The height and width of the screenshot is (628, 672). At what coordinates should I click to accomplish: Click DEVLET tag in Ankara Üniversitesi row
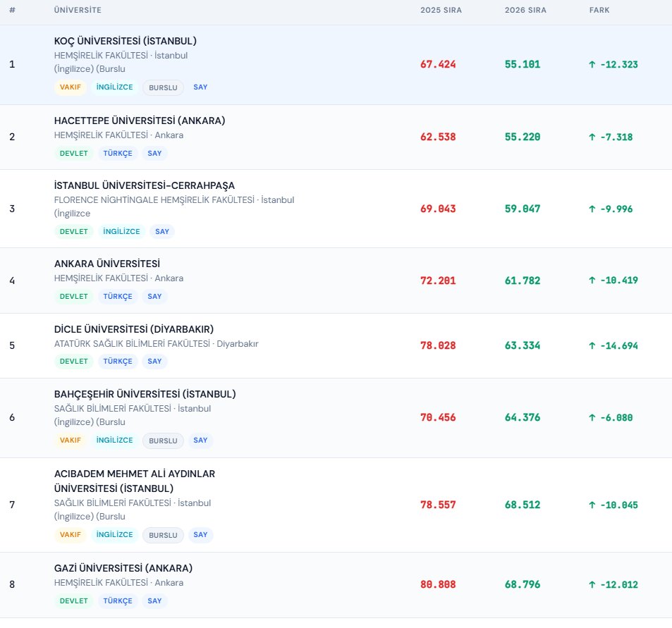74,297
